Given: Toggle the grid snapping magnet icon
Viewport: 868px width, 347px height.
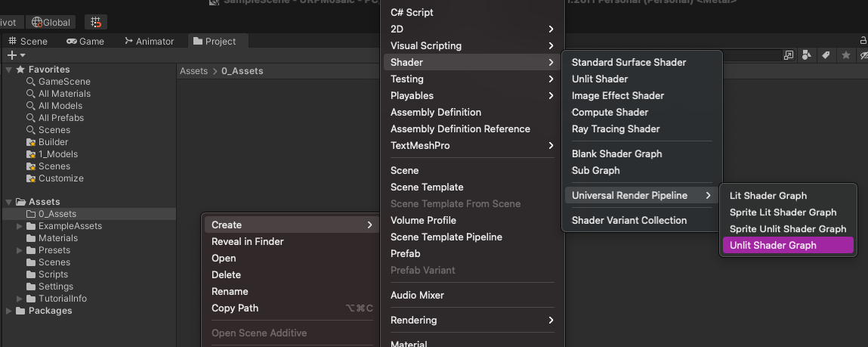Looking at the screenshot, I should pyautogui.click(x=96, y=22).
